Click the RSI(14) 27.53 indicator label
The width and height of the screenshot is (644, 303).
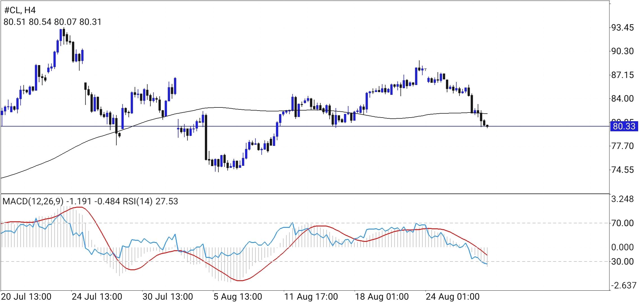[x=150, y=201]
